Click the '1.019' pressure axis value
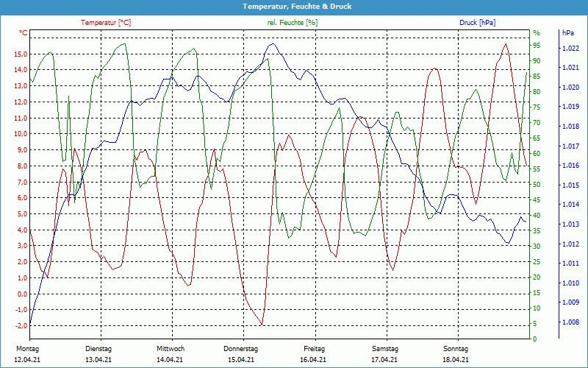The height and width of the screenshot is (368, 588). pyautogui.click(x=571, y=107)
